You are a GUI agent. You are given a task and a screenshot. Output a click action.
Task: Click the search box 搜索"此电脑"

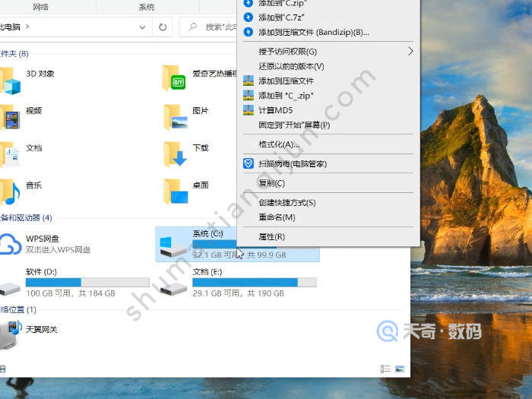(208, 27)
